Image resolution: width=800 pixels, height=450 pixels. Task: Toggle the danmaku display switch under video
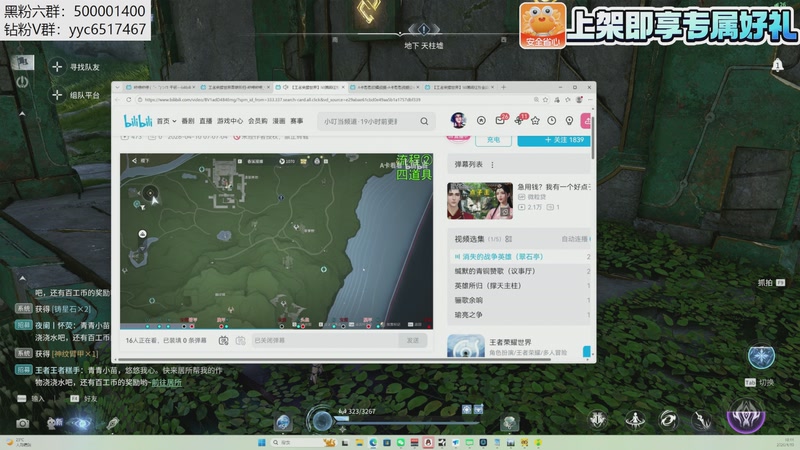point(223,340)
